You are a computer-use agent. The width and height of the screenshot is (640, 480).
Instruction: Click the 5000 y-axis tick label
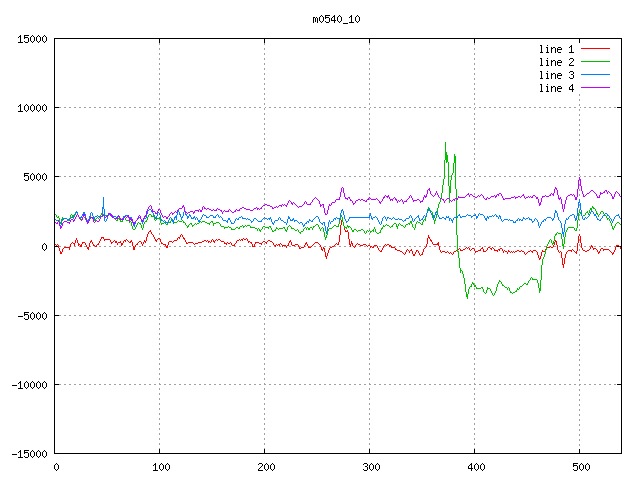click(35, 177)
